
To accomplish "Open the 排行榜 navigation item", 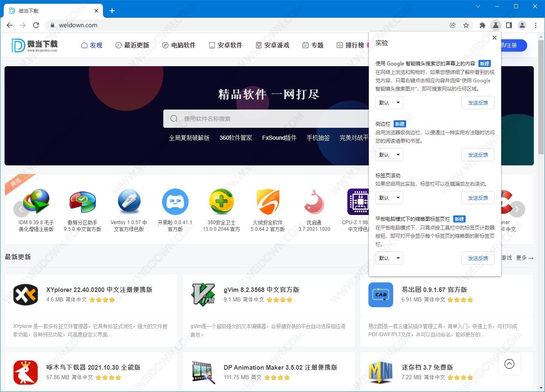I will tap(351, 45).
